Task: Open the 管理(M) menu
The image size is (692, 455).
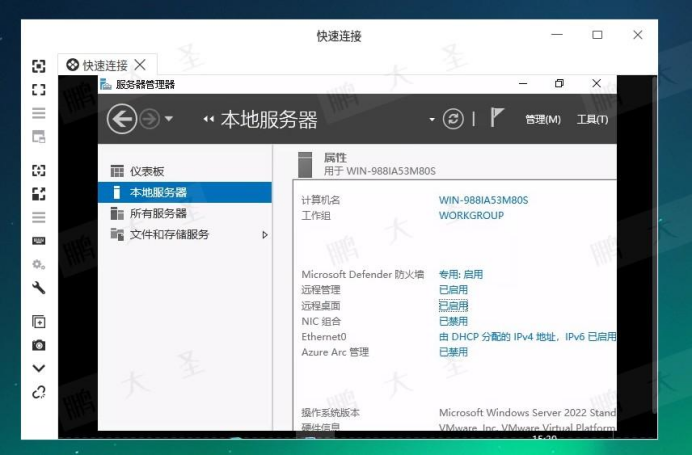Action: [543, 120]
